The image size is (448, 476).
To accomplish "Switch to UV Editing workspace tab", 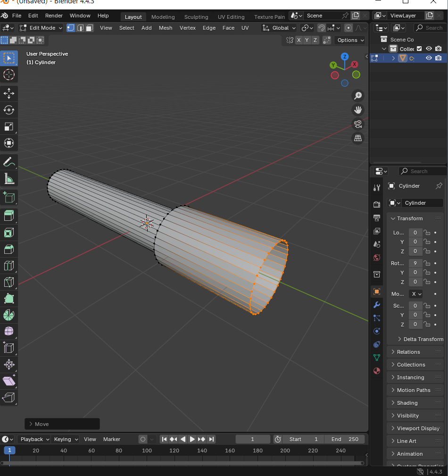I will [x=231, y=17].
